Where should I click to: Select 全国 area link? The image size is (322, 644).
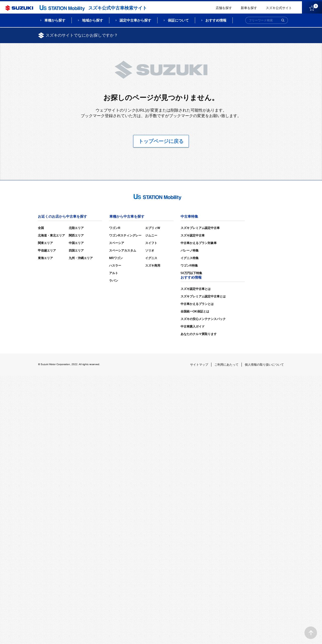coord(41,228)
